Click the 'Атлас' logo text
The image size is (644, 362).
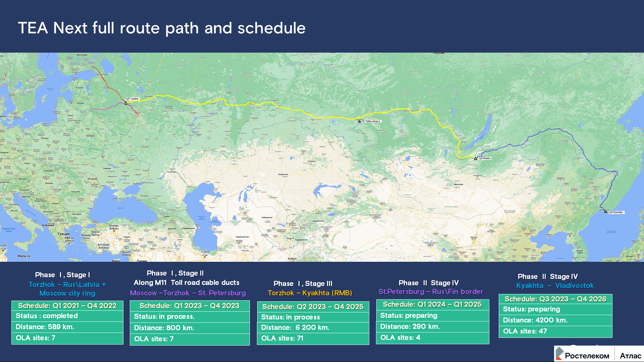click(x=630, y=356)
